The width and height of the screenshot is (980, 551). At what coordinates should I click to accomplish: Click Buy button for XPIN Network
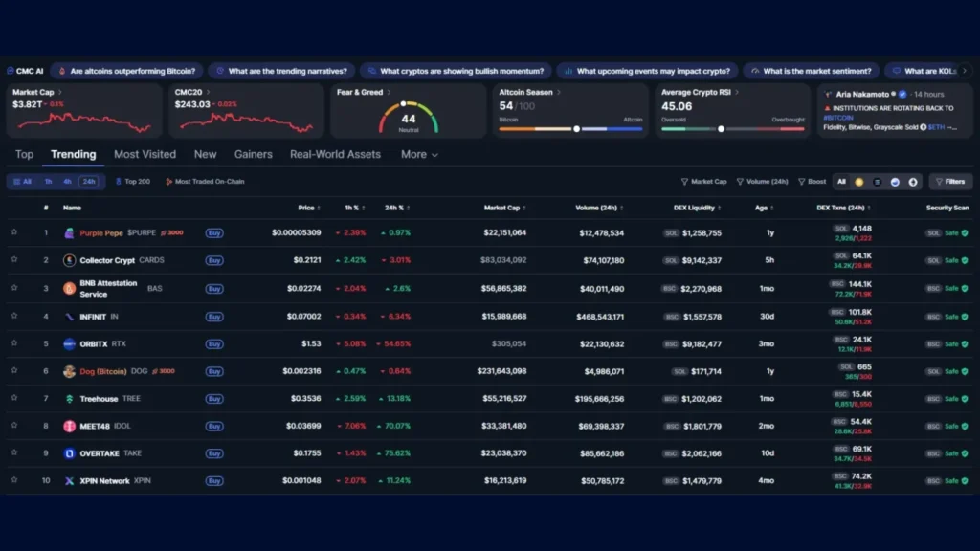[x=214, y=481]
